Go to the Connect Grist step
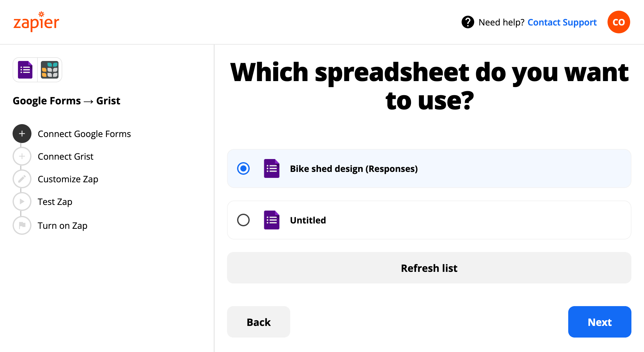This screenshot has height=352, width=644. (65, 157)
